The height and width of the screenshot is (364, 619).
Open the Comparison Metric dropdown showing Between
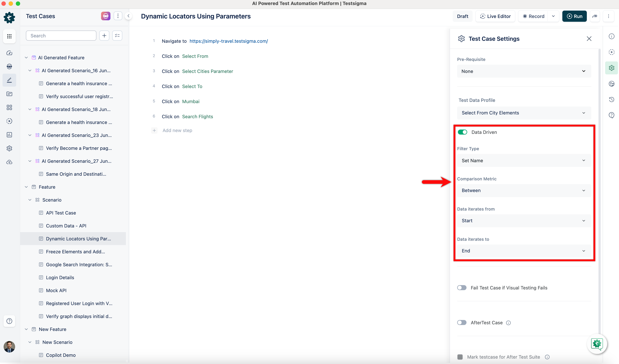tap(524, 190)
